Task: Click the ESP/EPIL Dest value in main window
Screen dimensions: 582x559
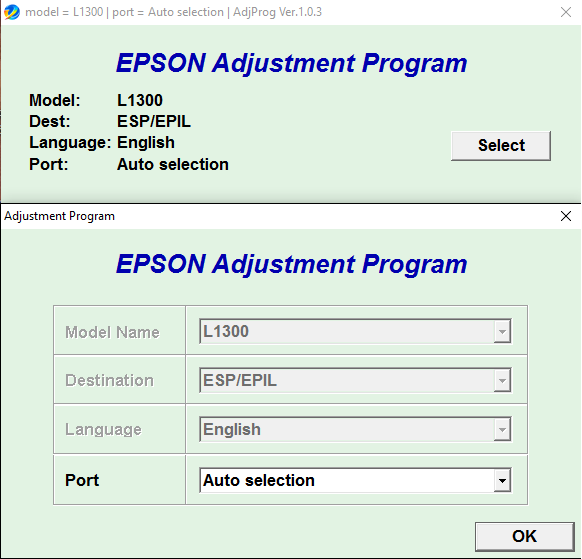Action: (154, 121)
